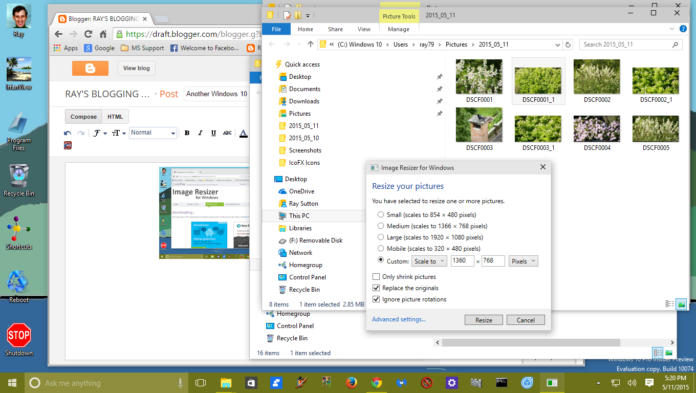Toggle strikethrough formatting in the Blogger toolbar
Screen dimensions: 696x393
pyautogui.click(x=227, y=133)
